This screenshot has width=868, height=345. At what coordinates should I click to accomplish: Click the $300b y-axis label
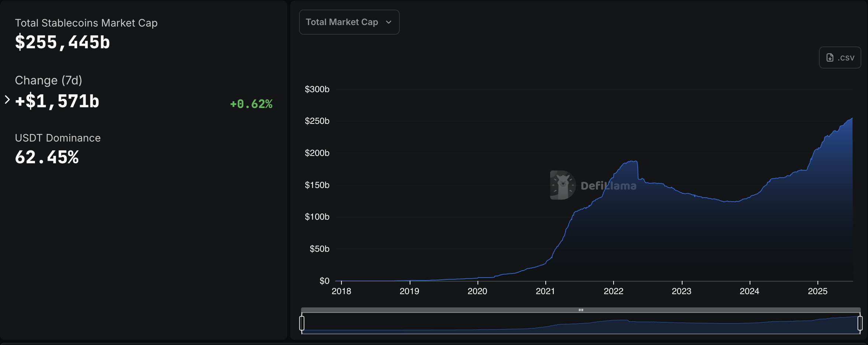pyautogui.click(x=317, y=89)
